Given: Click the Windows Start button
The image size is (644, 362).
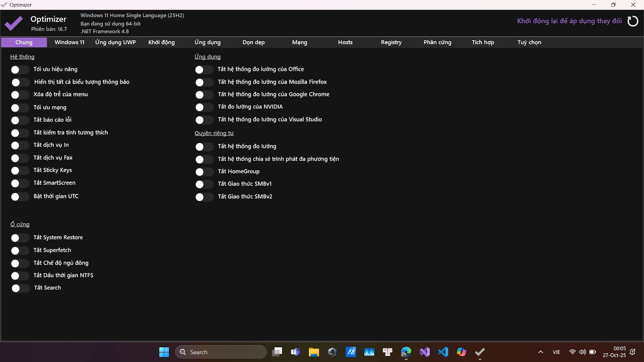Looking at the screenshot, I should point(164,352).
